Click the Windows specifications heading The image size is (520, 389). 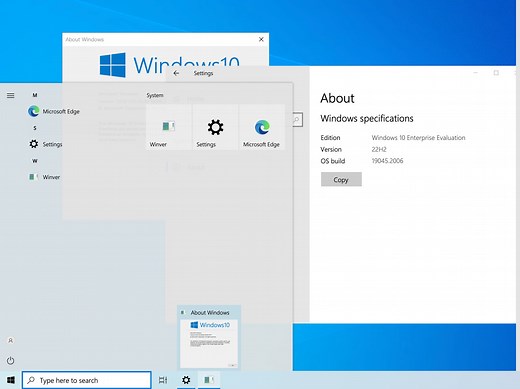tap(367, 119)
